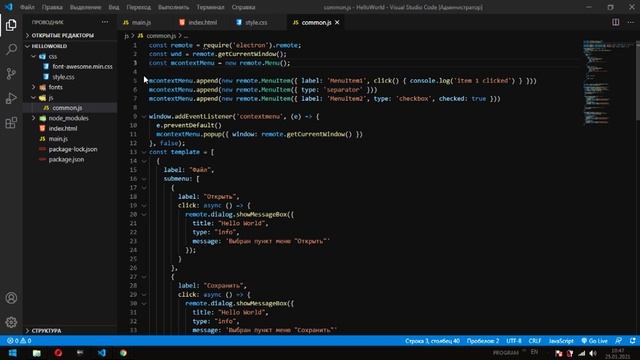
Task: Click the network icon in system tray
Action: [x=582, y=353]
